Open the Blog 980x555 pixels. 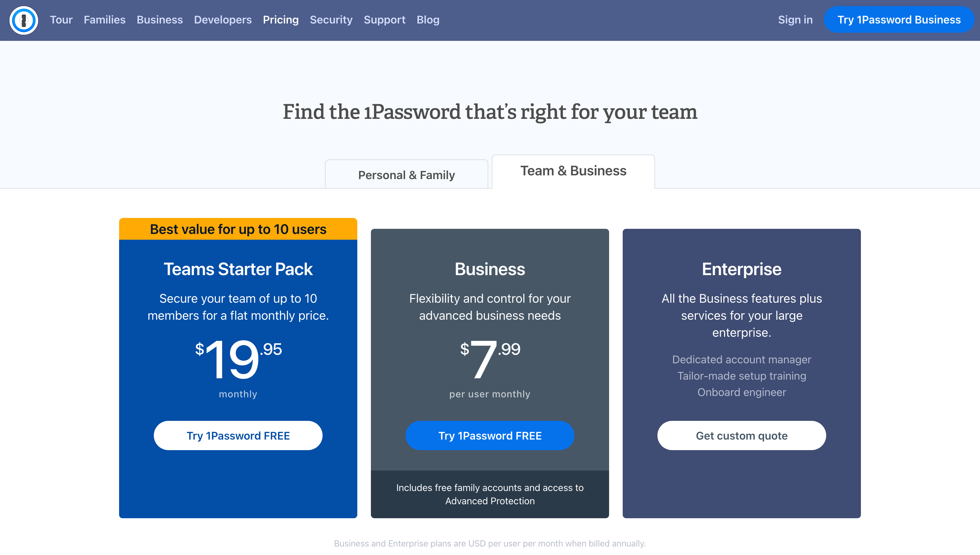click(x=428, y=20)
